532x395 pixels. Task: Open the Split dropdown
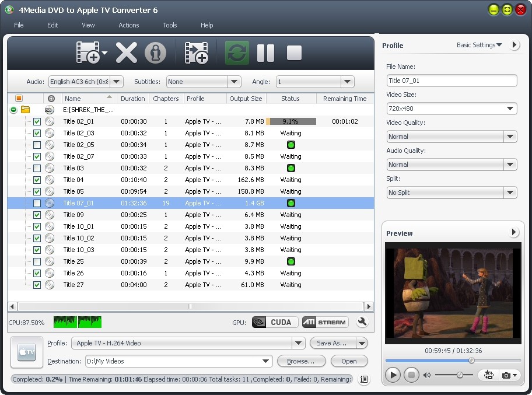click(x=510, y=193)
